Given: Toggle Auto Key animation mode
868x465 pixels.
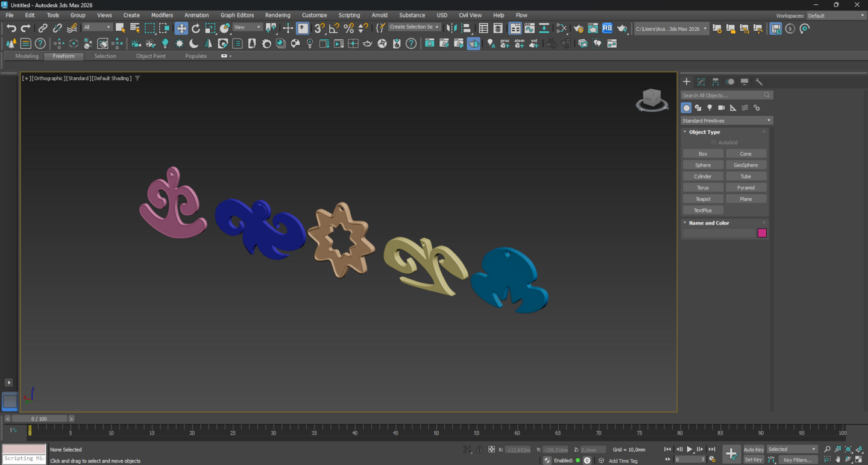Looking at the screenshot, I should pyautogui.click(x=753, y=449).
